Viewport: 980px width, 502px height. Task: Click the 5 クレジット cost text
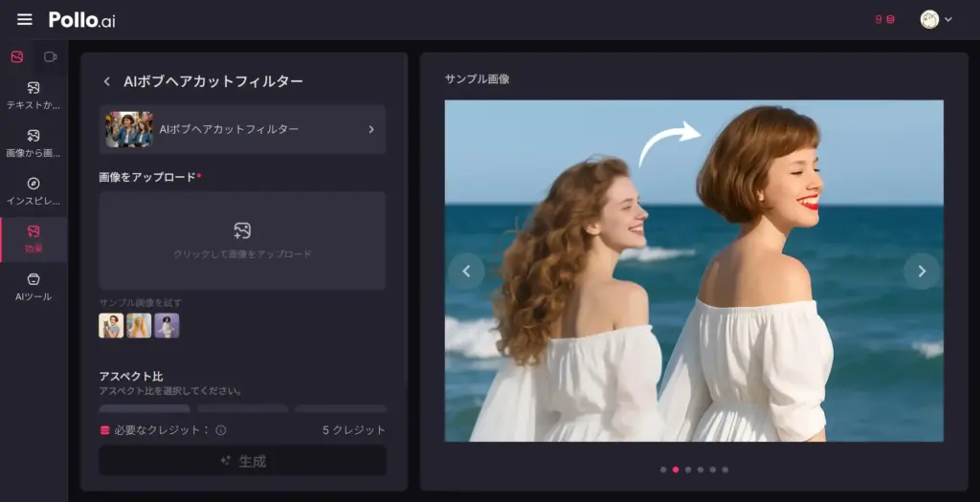pyautogui.click(x=354, y=430)
